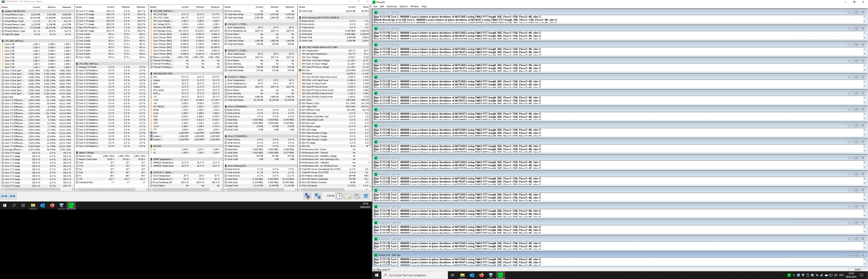Image resolution: width=868 pixels, height=279 pixels.
Task: Click HWiNFO log file icon with plus
Action: pyautogui.click(x=348, y=196)
